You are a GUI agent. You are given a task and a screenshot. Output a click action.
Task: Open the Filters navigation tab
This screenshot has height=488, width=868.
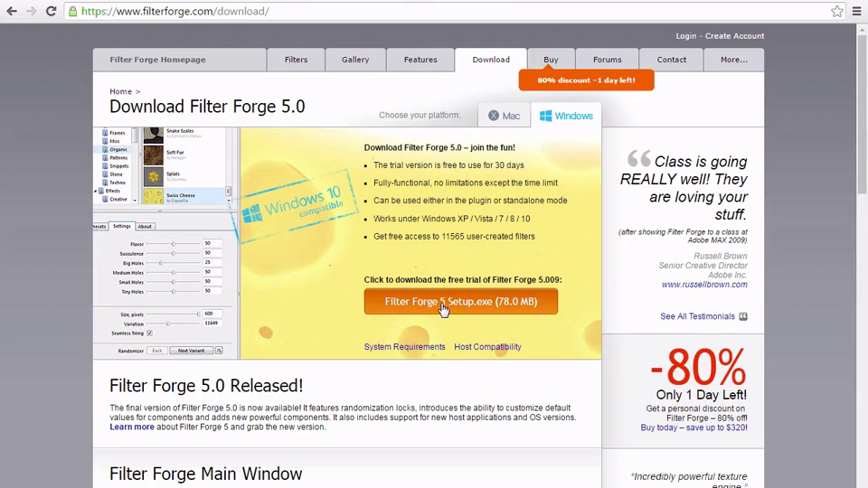point(297,60)
